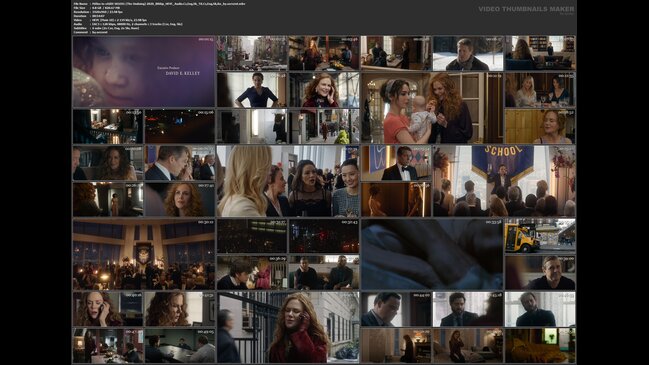
Task: Click the file information header text
Action: 159,18
